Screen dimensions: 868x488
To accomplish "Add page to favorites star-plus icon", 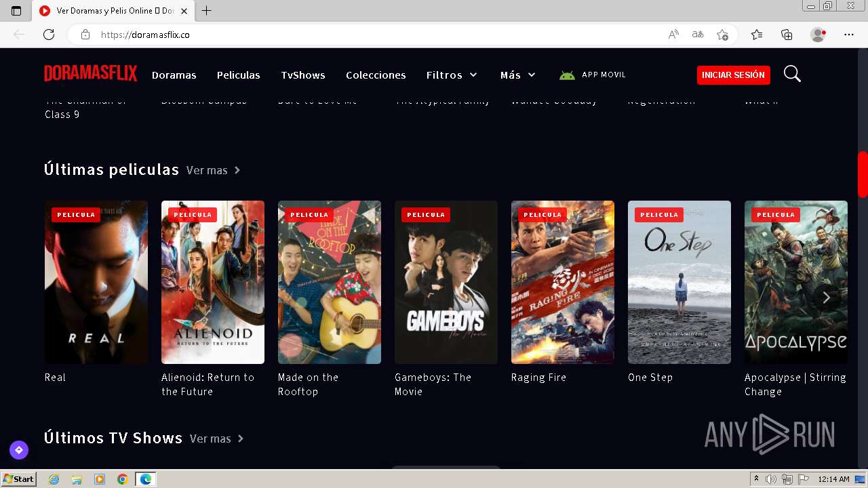I will coord(722,35).
